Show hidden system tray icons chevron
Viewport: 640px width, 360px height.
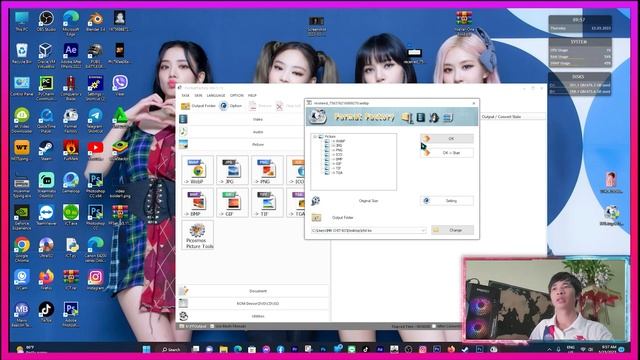[x=549, y=350]
